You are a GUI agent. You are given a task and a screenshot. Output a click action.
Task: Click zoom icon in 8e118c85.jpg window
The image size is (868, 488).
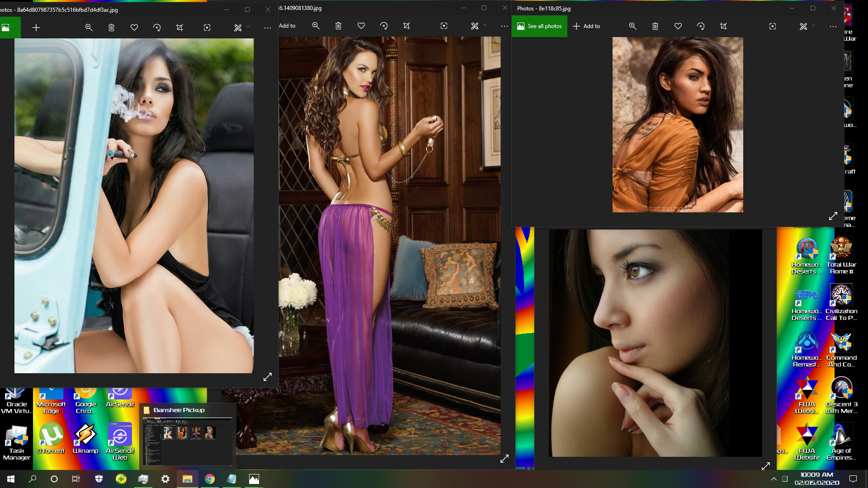632,26
